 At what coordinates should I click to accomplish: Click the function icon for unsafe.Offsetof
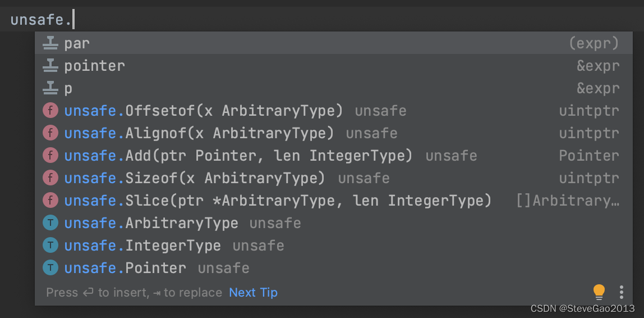[x=50, y=111]
